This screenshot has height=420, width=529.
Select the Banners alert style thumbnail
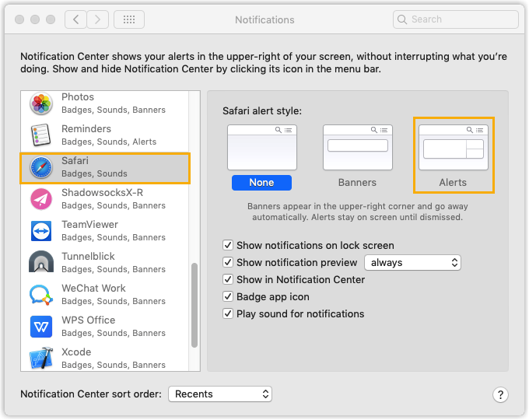click(358, 148)
